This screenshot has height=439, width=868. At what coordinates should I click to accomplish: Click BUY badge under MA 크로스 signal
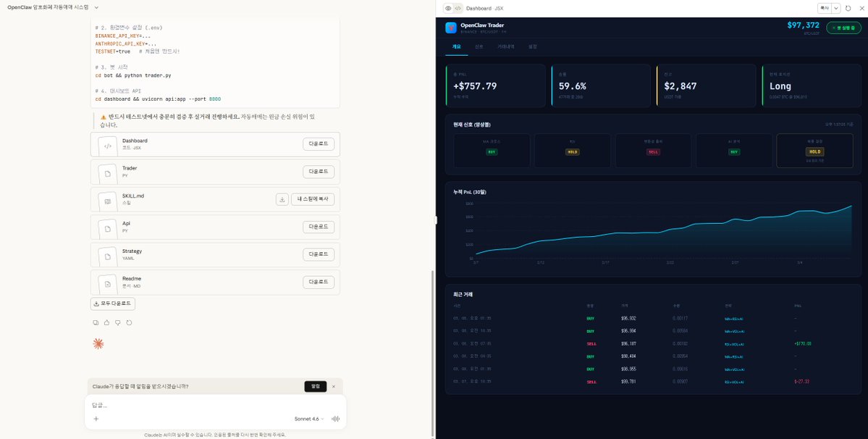coord(492,151)
